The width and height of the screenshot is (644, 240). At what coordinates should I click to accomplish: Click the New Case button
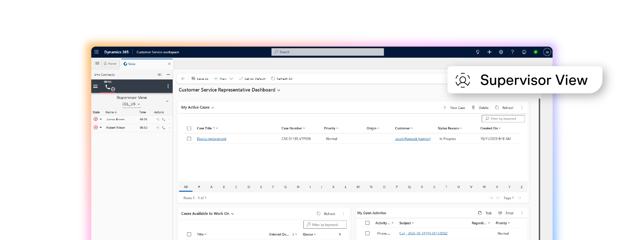point(454,108)
